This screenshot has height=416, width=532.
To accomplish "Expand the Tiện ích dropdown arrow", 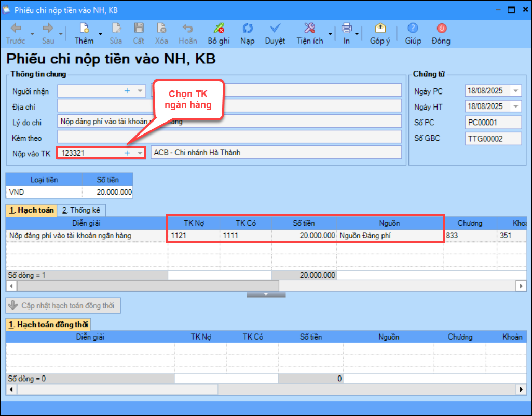I will [330, 34].
